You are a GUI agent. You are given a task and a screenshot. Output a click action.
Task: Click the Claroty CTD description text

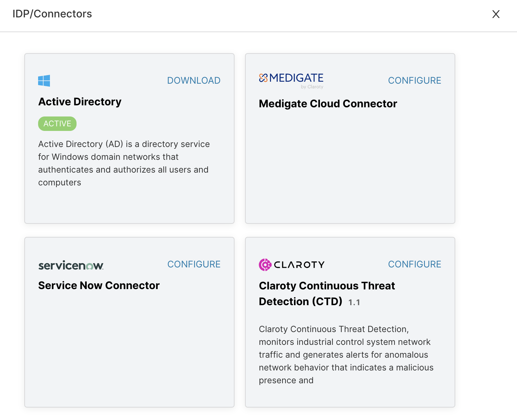pos(346,355)
